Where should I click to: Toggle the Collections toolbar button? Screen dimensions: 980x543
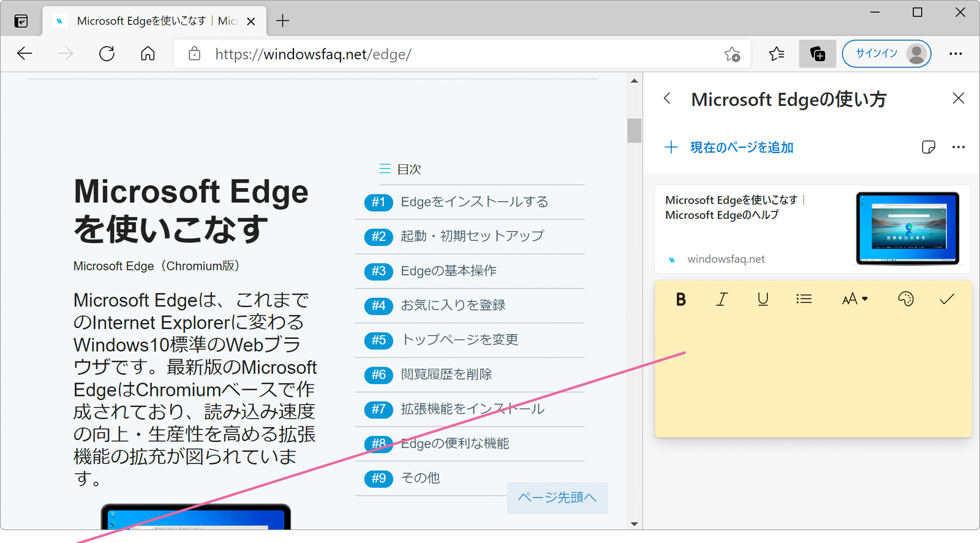(x=817, y=54)
